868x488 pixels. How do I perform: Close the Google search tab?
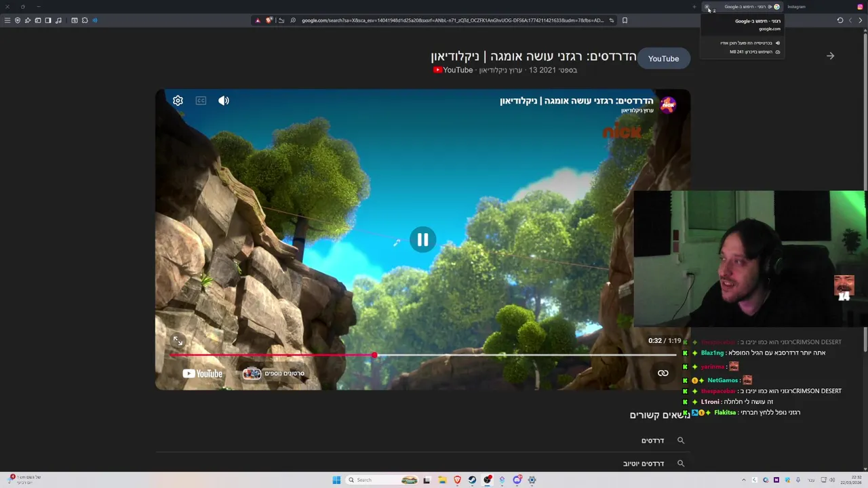[707, 7]
